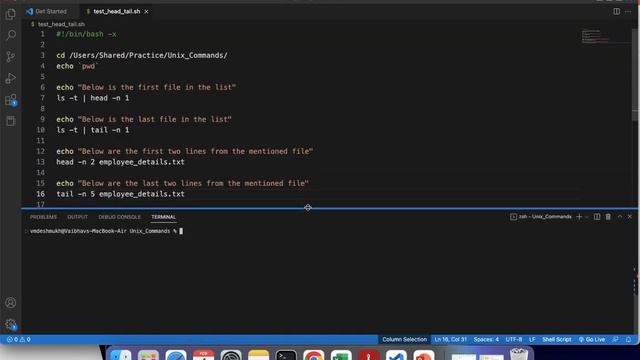640x360 pixels.
Task: Start server with Go Live button
Action: 592,340
